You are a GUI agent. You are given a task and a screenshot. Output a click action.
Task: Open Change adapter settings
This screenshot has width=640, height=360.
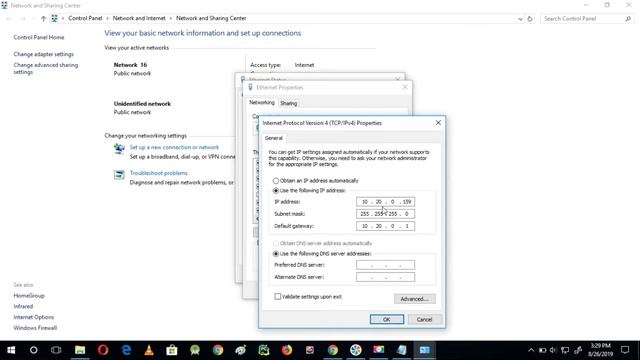(44, 54)
